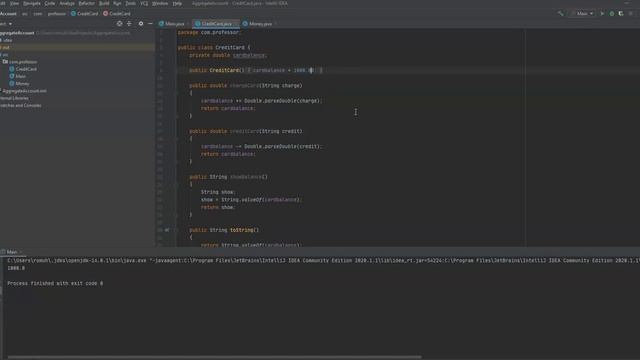Select the src folder in project tree

[5, 54]
